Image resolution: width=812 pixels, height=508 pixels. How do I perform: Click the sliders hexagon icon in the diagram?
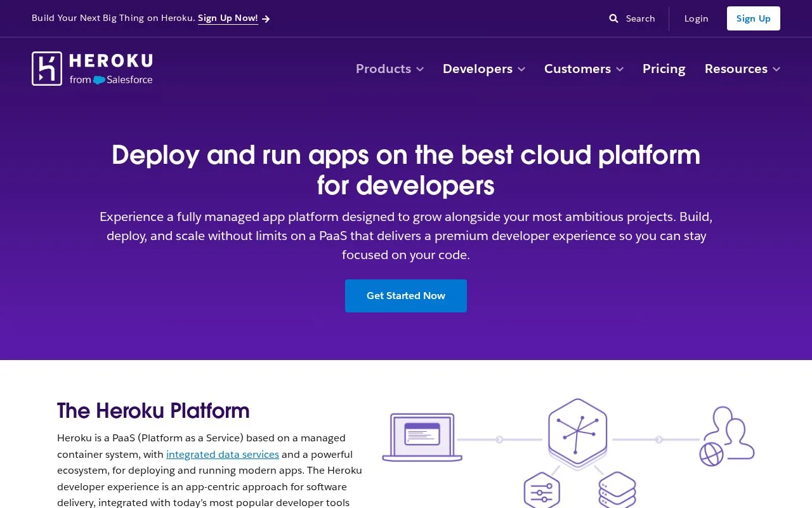(x=542, y=490)
